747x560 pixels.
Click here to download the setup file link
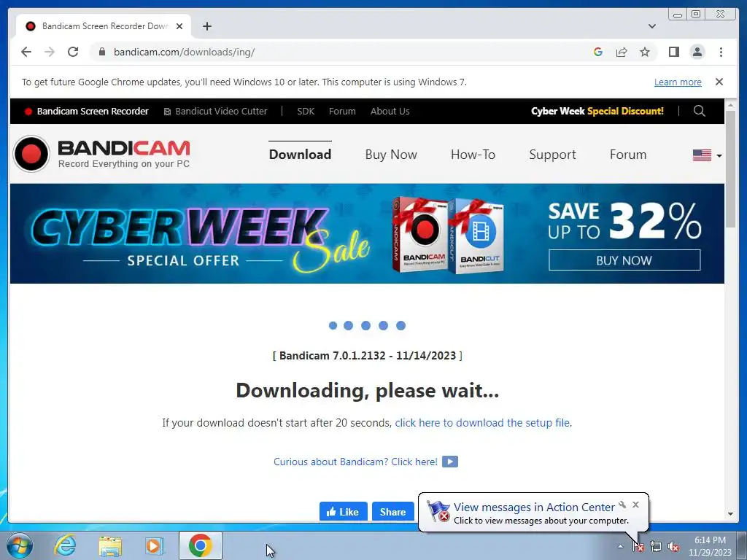click(x=482, y=422)
